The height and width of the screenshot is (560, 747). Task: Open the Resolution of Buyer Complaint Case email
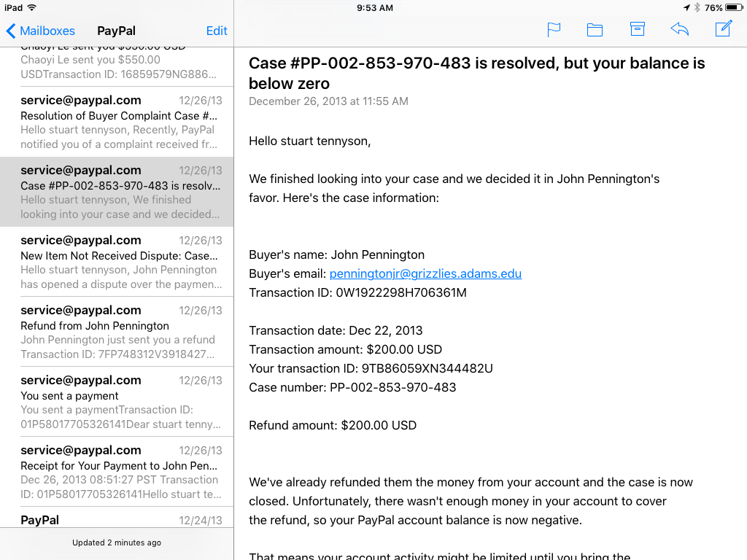point(117,122)
